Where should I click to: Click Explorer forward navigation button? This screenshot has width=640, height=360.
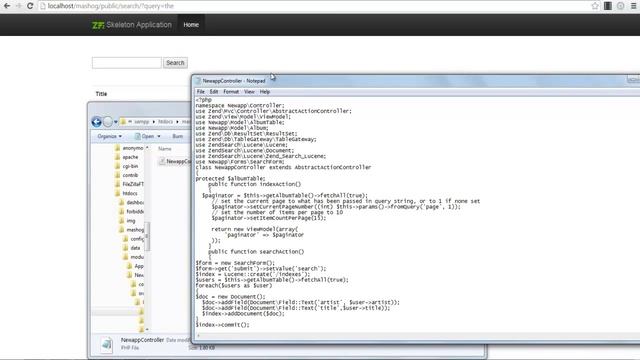coord(108,122)
